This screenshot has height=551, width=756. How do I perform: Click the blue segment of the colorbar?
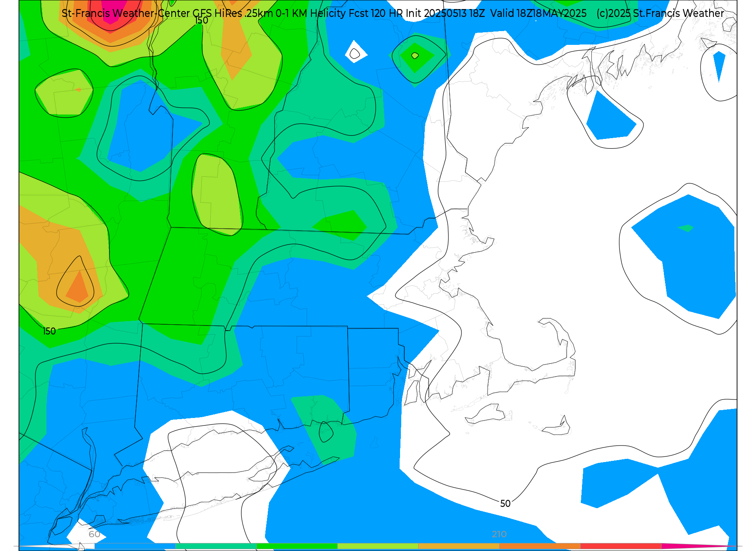pos(135,546)
